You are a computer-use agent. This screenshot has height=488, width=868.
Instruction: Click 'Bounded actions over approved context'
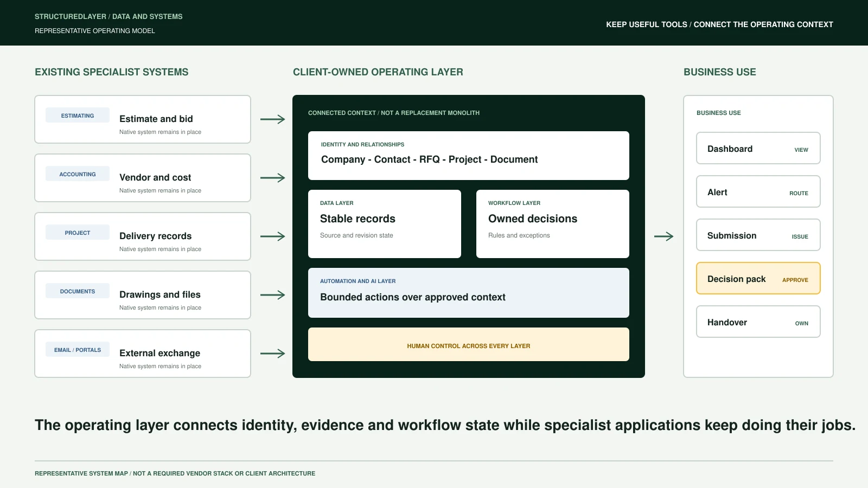(x=413, y=297)
